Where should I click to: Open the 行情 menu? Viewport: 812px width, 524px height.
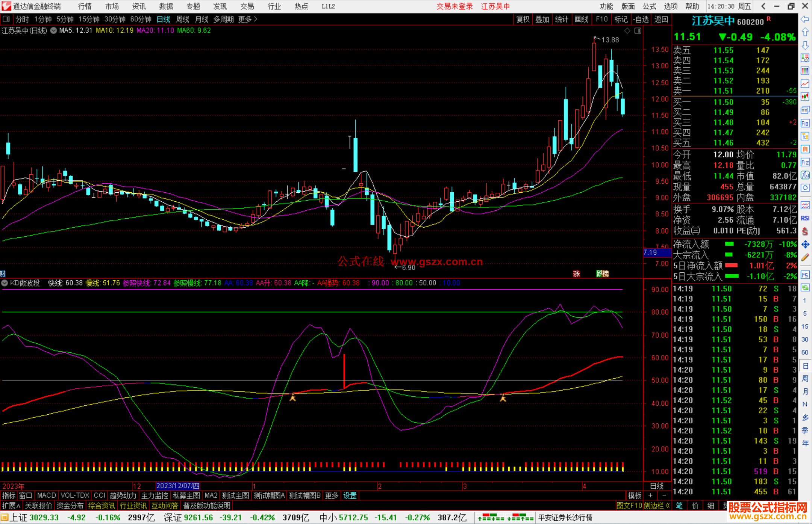(85, 6)
